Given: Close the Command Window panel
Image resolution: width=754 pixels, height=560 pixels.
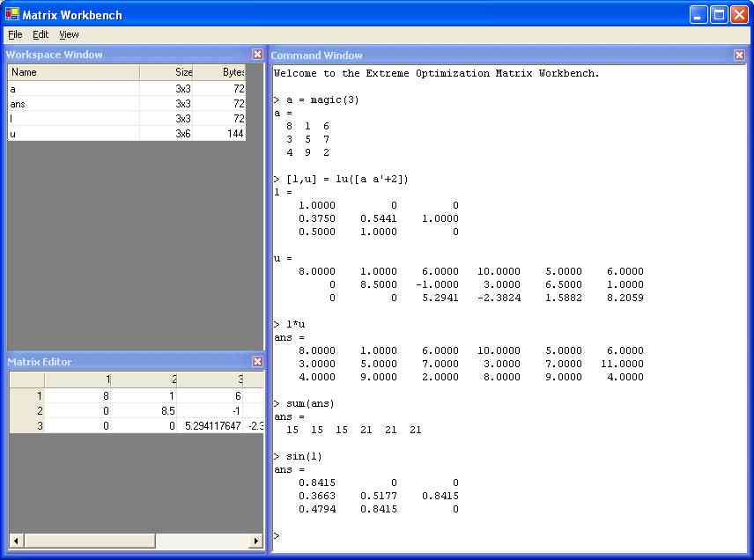Looking at the screenshot, I should click(740, 55).
